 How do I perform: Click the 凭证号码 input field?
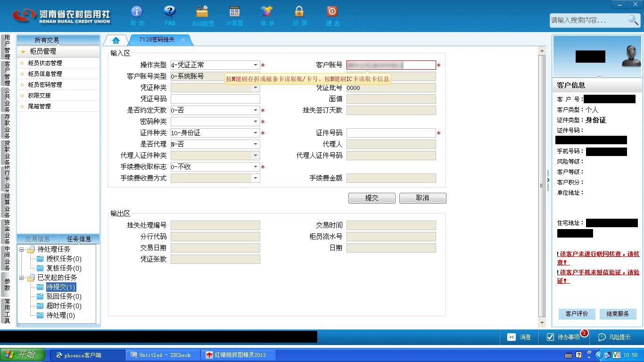click(x=215, y=99)
